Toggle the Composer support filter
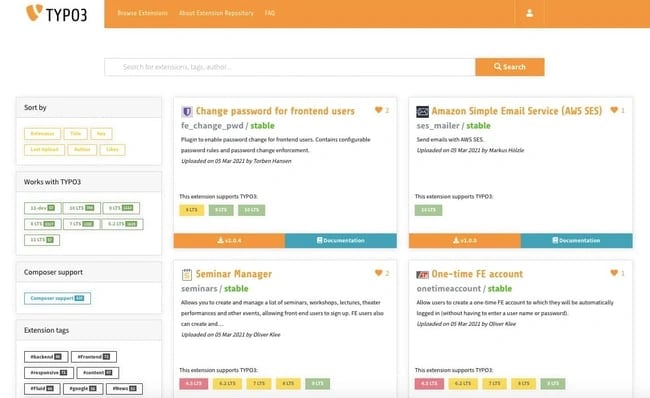 57,298
